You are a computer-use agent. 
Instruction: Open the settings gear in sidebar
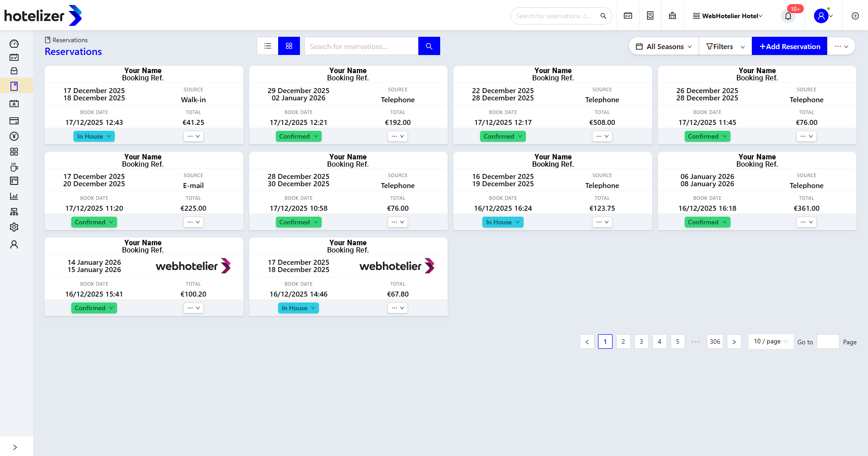coord(14,227)
